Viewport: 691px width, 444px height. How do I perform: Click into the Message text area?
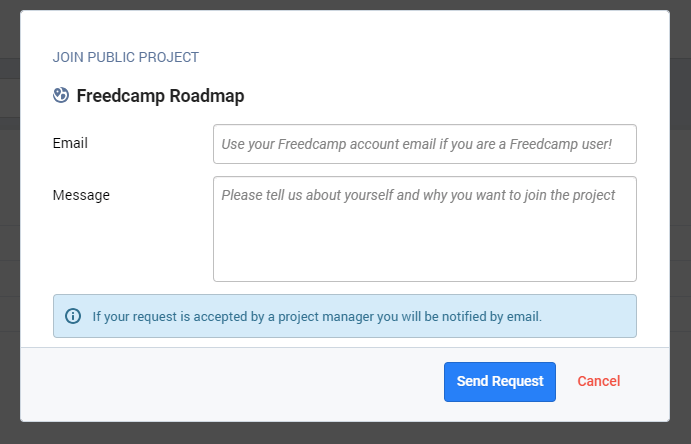(x=424, y=240)
